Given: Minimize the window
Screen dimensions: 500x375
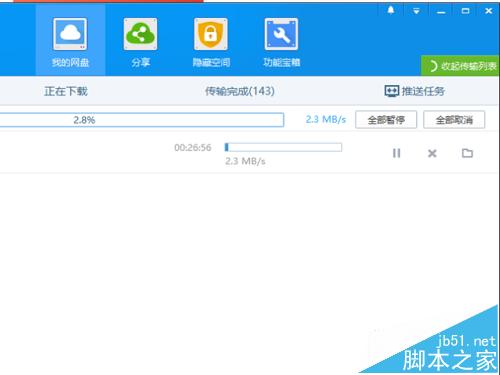Looking at the screenshot, I should click(x=441, y=12).
